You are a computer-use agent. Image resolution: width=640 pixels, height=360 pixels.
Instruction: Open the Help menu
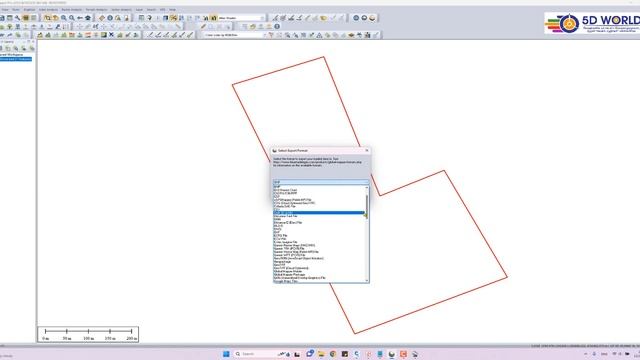[173, 9]
